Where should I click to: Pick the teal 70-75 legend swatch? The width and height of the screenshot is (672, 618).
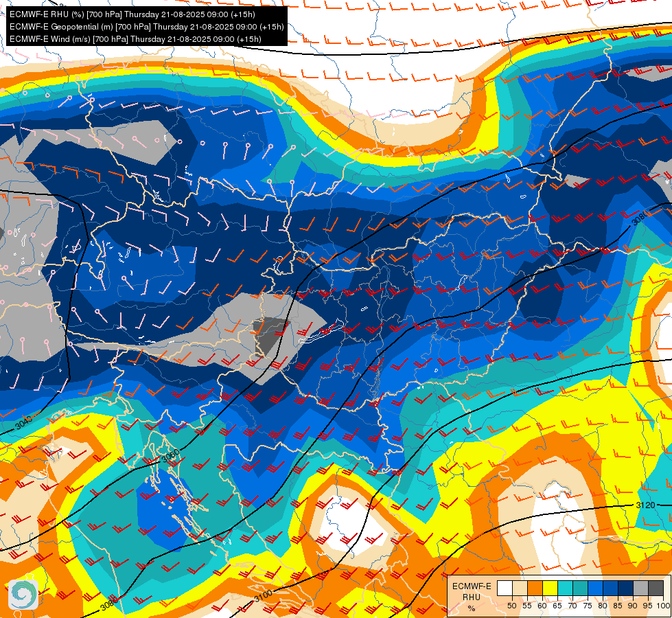pyautogui.click(x=580, y=588)
